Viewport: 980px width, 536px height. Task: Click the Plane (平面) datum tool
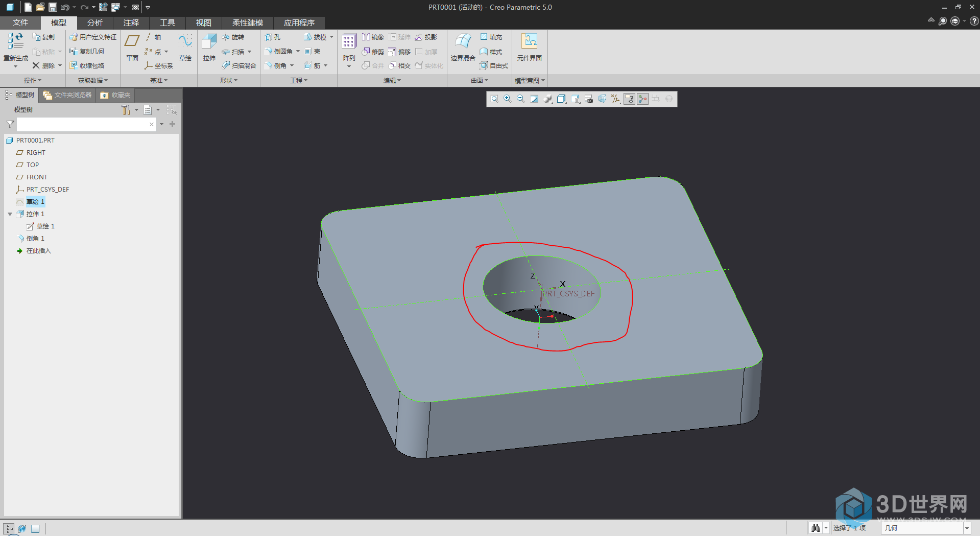(x=132, y=47)
